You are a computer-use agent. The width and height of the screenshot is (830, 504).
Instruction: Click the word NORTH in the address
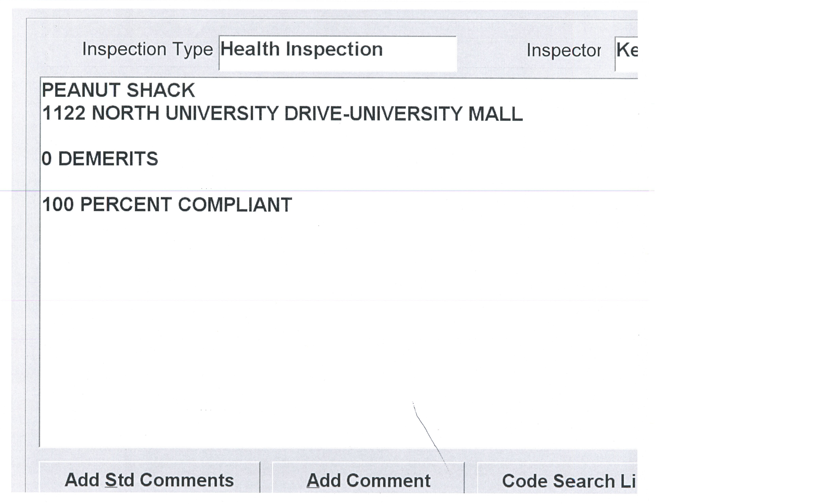(125, 113)
